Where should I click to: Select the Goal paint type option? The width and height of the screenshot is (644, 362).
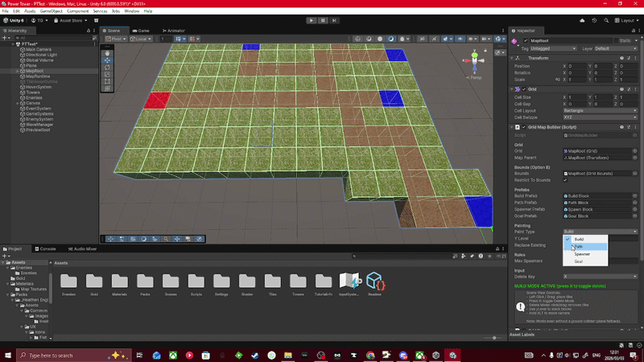(x=585, y=261)
